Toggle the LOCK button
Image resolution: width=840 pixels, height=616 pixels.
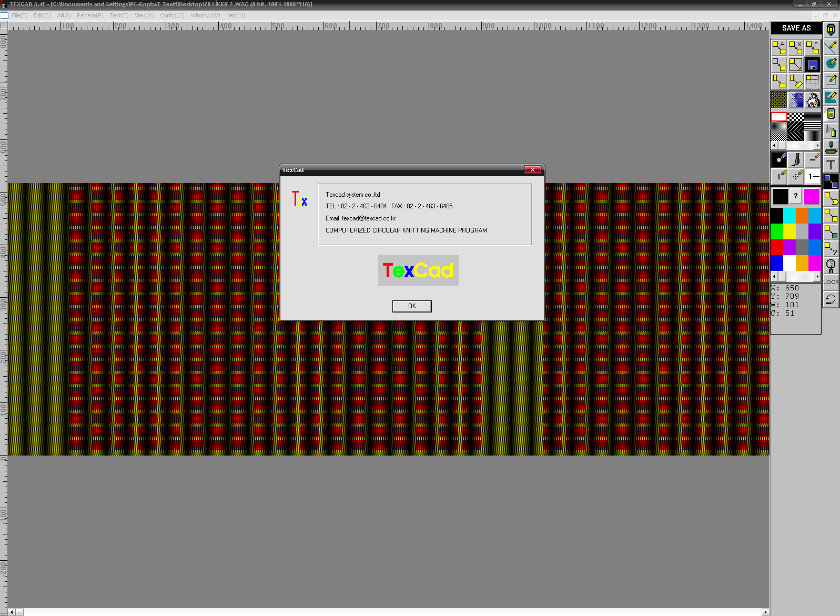click(x=831, y=282)
